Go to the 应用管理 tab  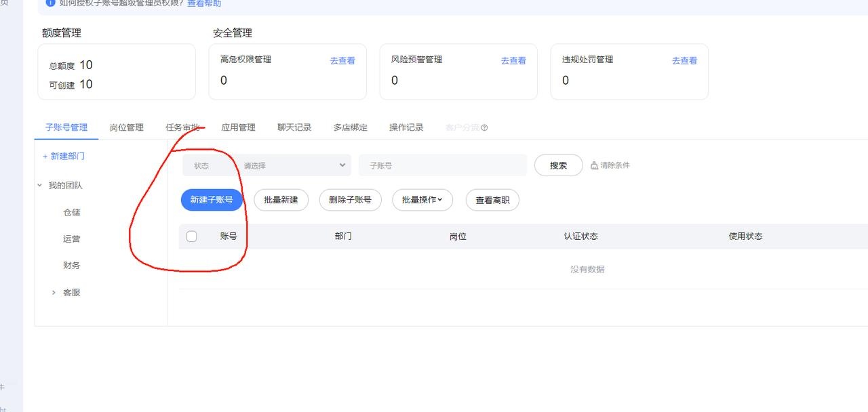coord(238,127)
